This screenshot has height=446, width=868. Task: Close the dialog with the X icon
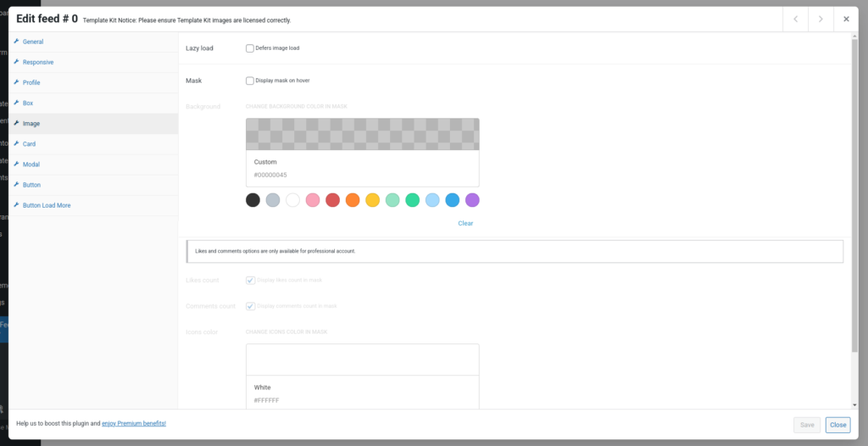point(846,19)
